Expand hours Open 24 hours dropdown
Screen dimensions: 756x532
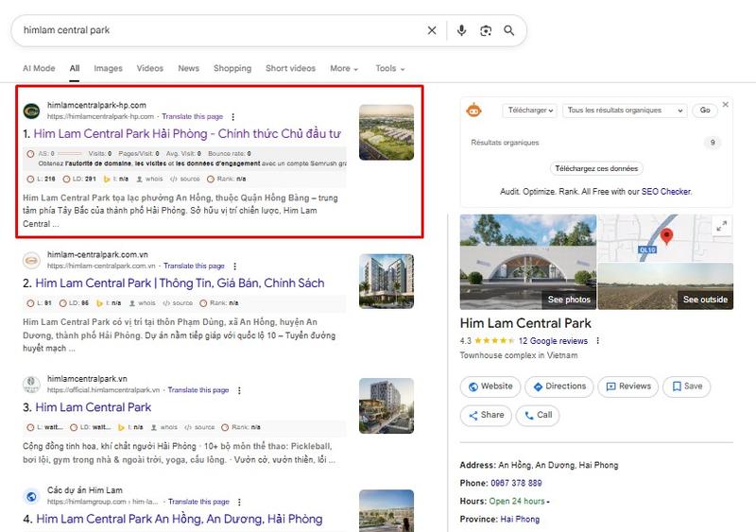pos(519,502)
